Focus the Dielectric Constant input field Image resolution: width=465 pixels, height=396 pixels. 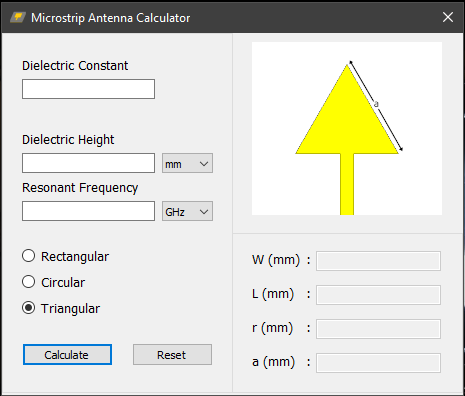(x=88, y=89)
